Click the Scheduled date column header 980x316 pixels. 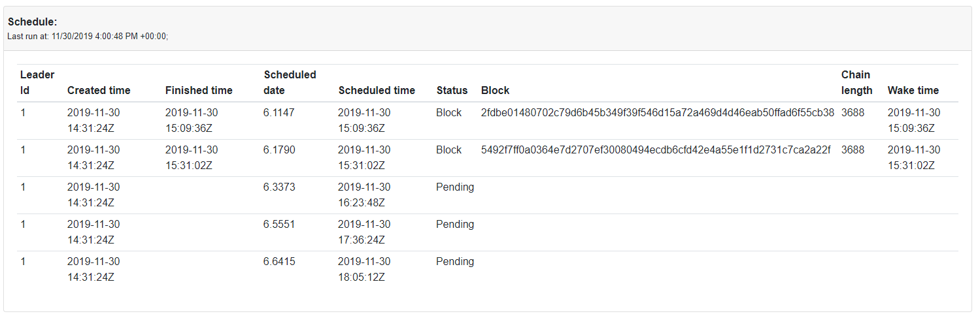pos(290,82)
